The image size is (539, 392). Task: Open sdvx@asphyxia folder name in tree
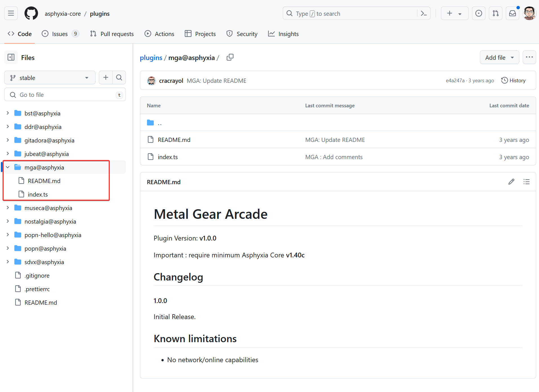(44, 262)
